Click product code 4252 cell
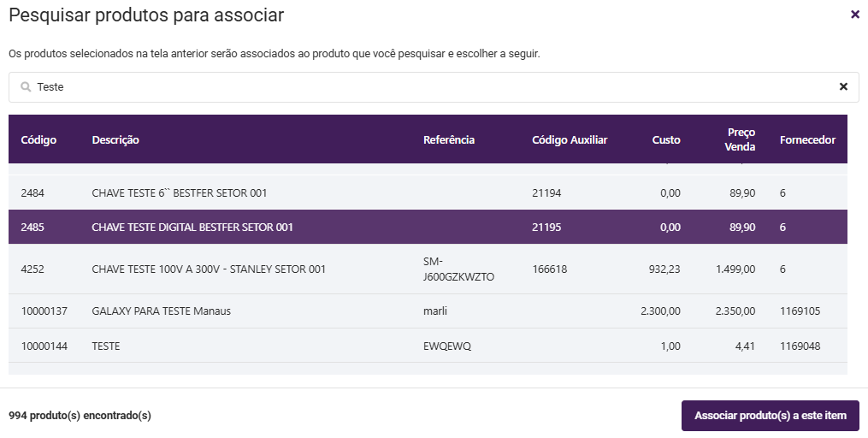 [32, 269]
